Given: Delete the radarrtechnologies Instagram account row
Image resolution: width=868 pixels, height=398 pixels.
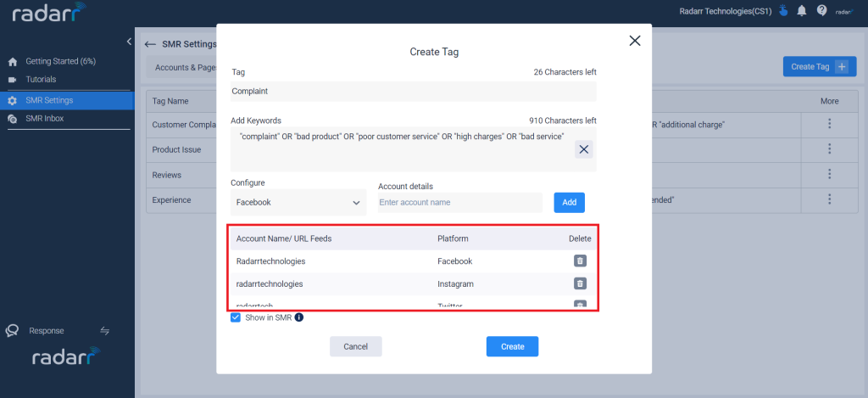Looking at the screenshot, I should click(x=580, y=283).
